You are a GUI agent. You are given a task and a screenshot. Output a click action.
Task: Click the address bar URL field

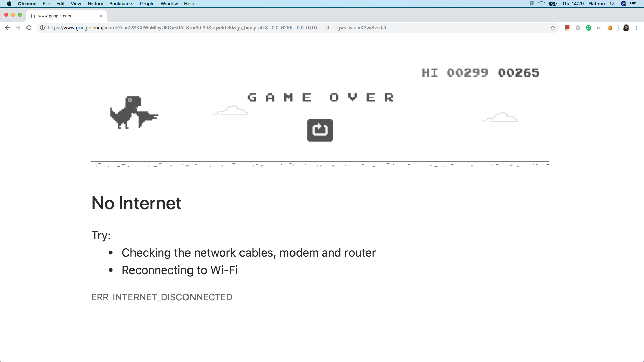point(295,28)
